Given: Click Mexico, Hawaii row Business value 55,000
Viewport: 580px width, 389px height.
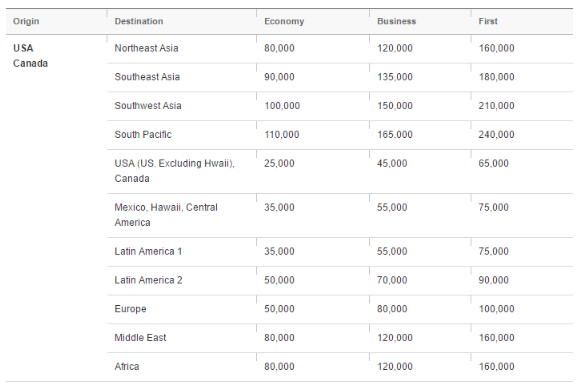Looking at the screenshot, I should pyautogui.click(x=392, y=207).
